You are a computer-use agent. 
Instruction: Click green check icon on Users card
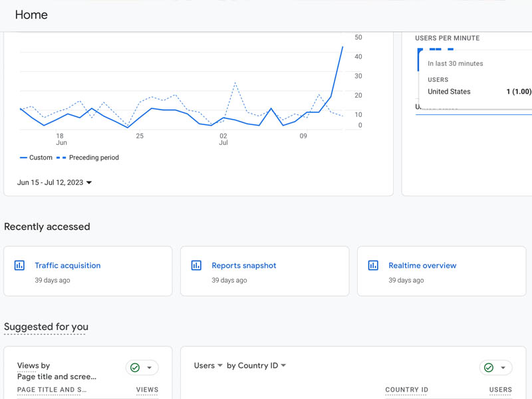click(489, 368)
